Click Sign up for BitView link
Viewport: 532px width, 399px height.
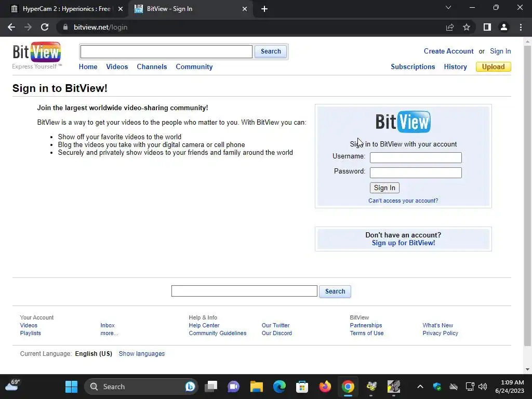click(403, 243)
